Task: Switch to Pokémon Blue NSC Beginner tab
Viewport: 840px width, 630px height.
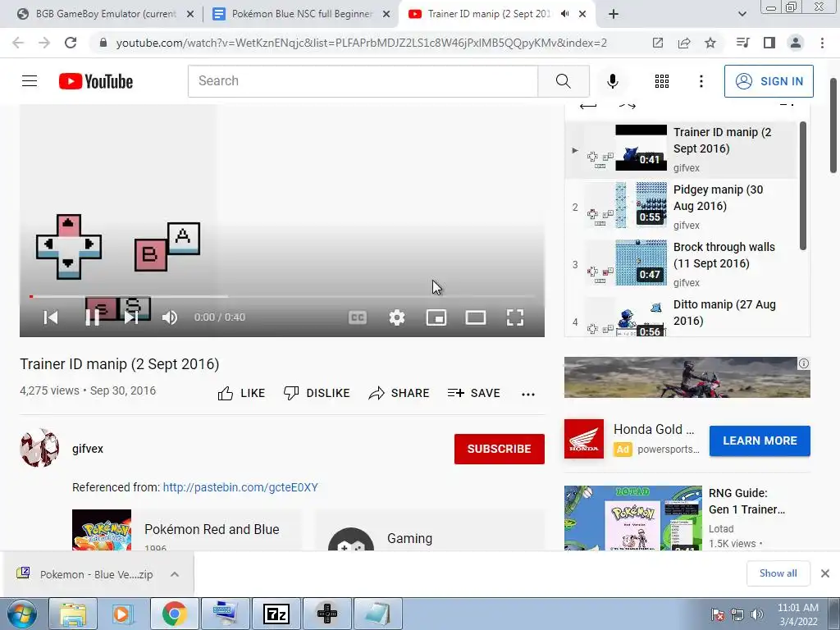Action: point(302,14)
